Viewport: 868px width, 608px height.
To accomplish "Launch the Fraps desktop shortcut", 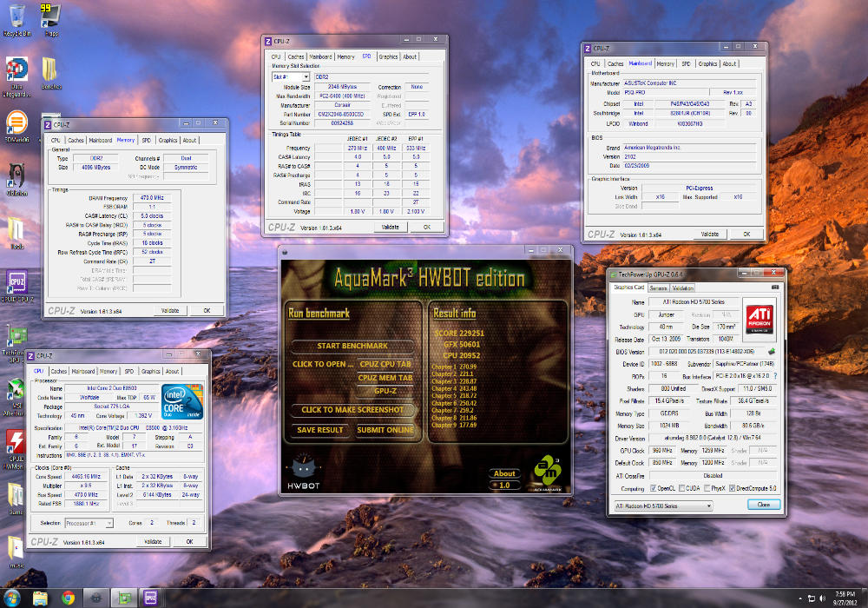I will coord(51,20).
